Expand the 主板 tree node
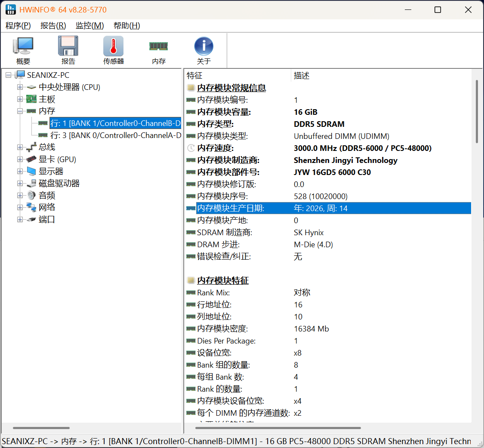The image size is (484, 448). click(x=20, y=99)
